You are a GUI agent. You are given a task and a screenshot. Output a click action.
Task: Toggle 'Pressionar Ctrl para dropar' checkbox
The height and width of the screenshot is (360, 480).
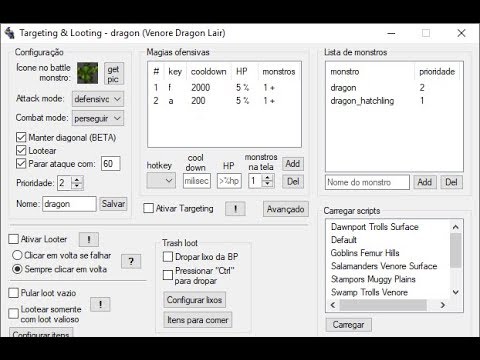(168, 275)
